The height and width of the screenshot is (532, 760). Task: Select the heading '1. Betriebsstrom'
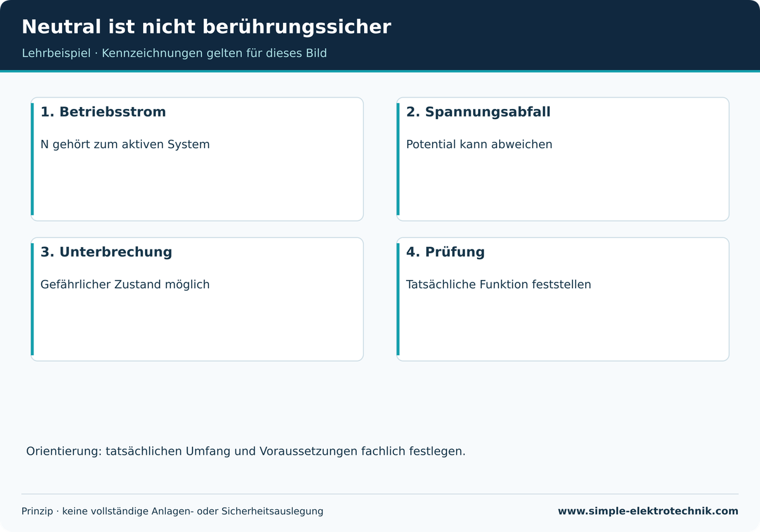click(103, 112)
